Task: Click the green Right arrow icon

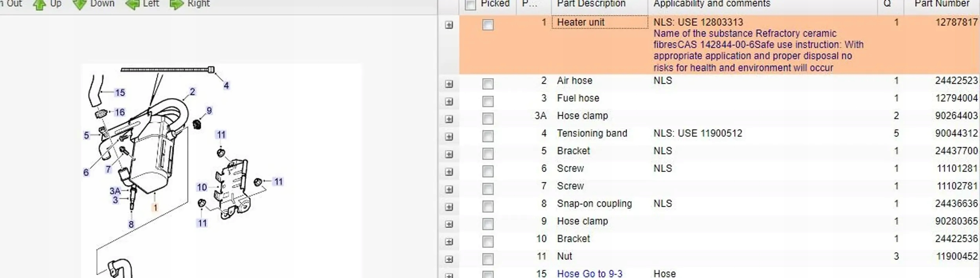Action: (x=176, y=5)
